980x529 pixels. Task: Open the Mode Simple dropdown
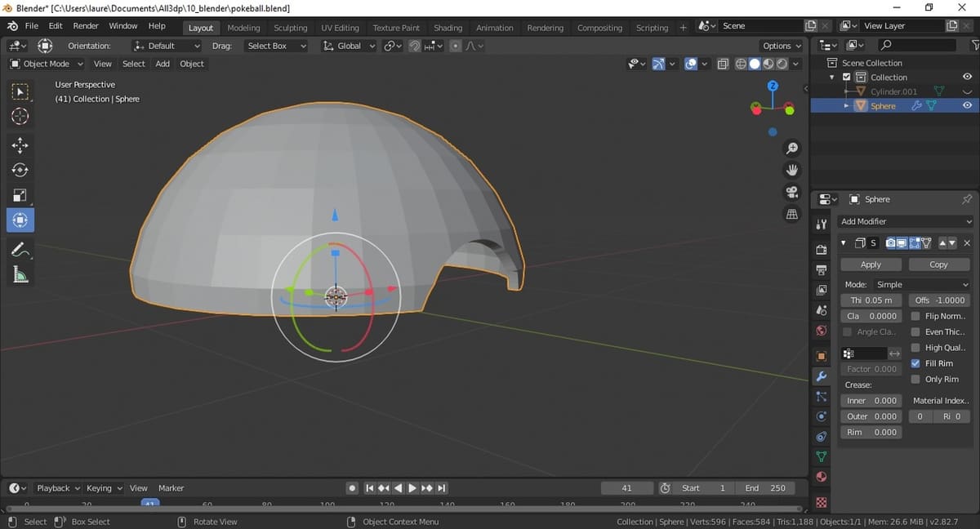[922, 284]
